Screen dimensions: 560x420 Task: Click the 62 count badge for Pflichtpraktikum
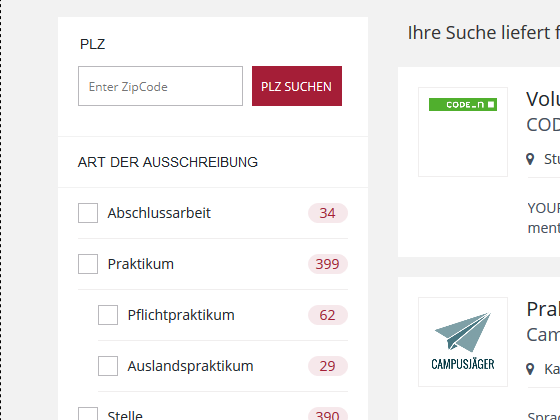click(x=328, y=315)
